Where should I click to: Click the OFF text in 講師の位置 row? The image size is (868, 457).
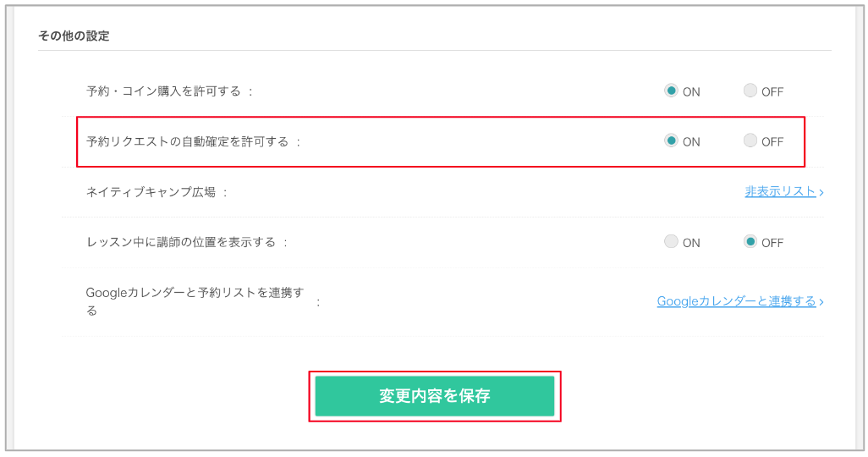772,243
